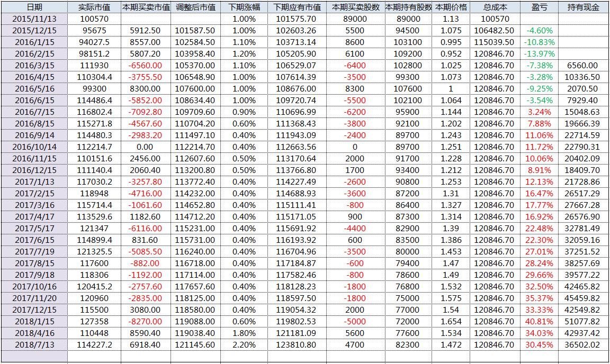Click the date cell 2017/7/19
This screenshot has height=364, width=610.
coord(34,252)
